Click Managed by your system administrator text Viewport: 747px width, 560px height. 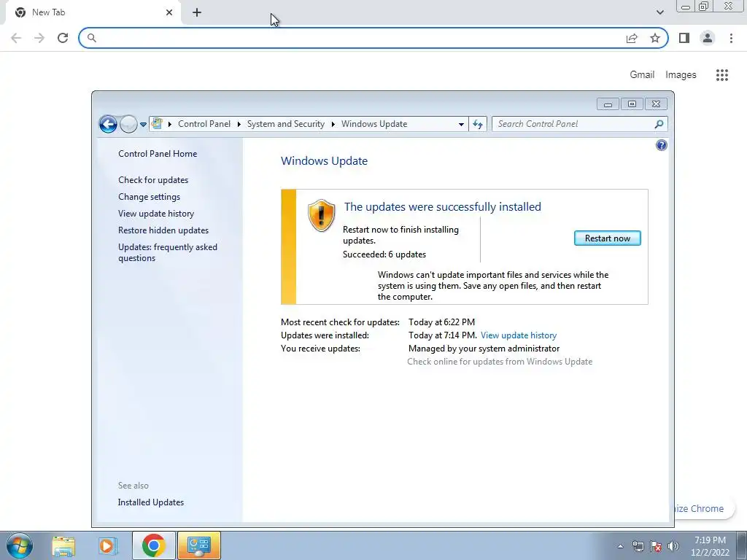pos(484,349)
